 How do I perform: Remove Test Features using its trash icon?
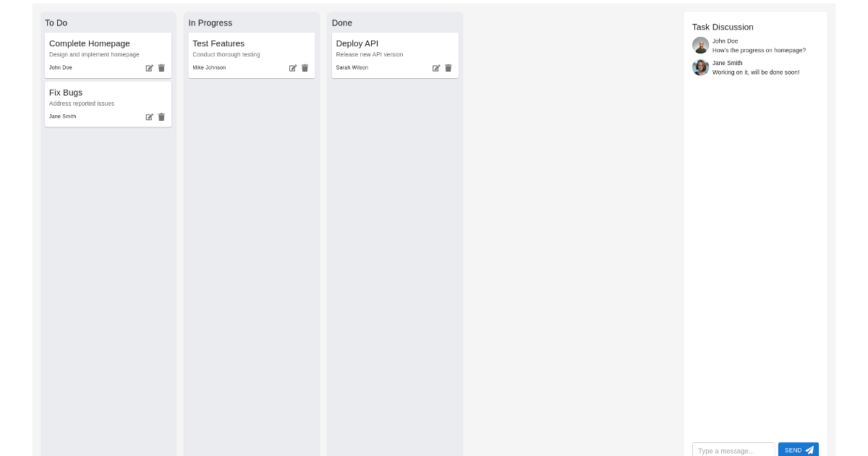pyautogui.click(x=305, y=68)
